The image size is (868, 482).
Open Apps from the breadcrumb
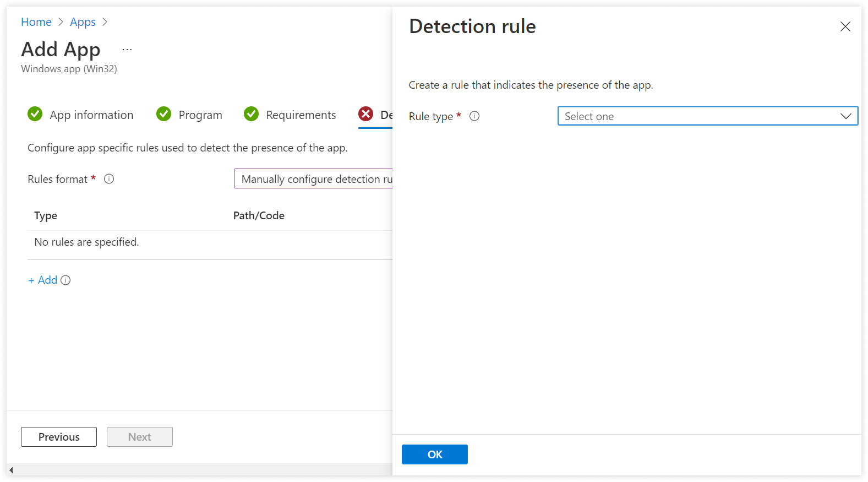(x=83, y=22)
